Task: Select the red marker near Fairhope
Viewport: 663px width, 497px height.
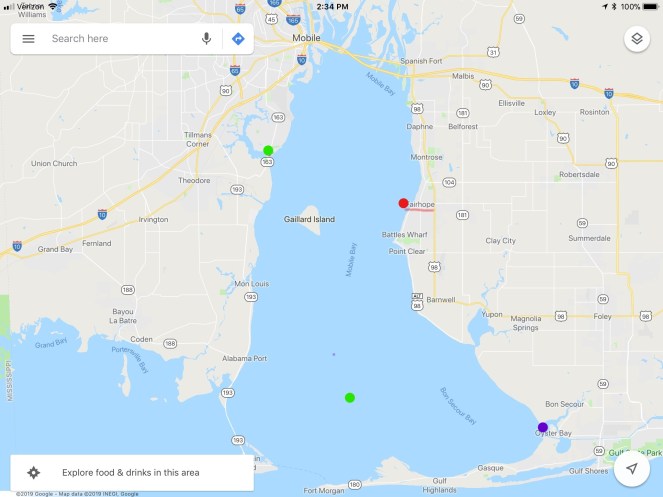Action: 403,203
